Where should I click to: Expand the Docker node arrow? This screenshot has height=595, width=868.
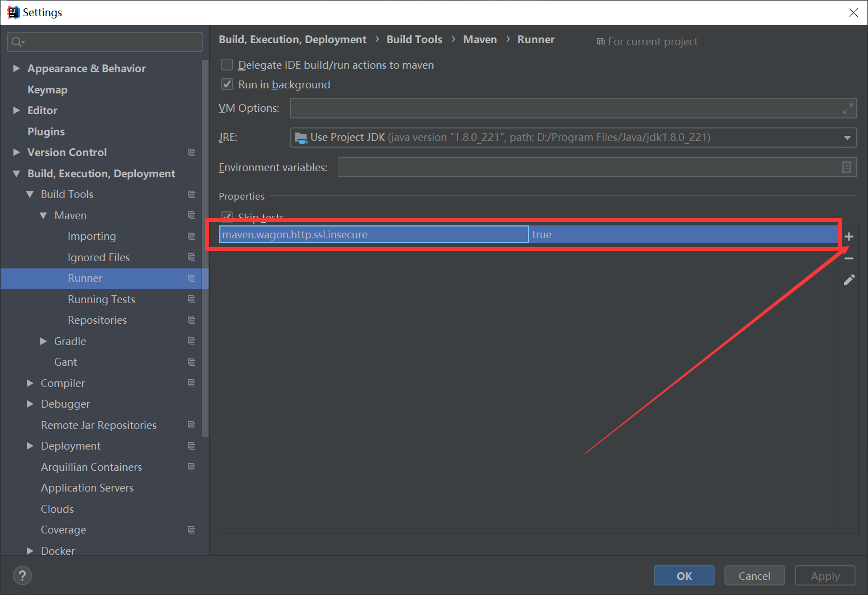30,551
